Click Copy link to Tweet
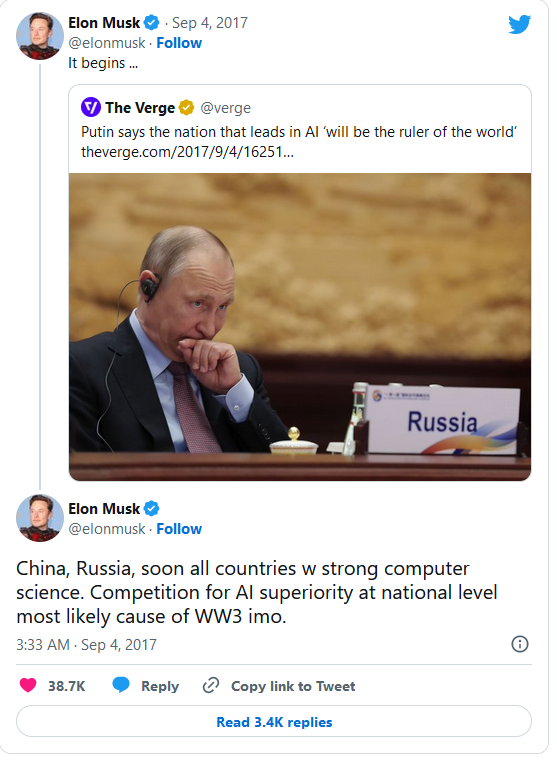Image resolution: width=557 pixels, height=761 pixels. point(293,686)
